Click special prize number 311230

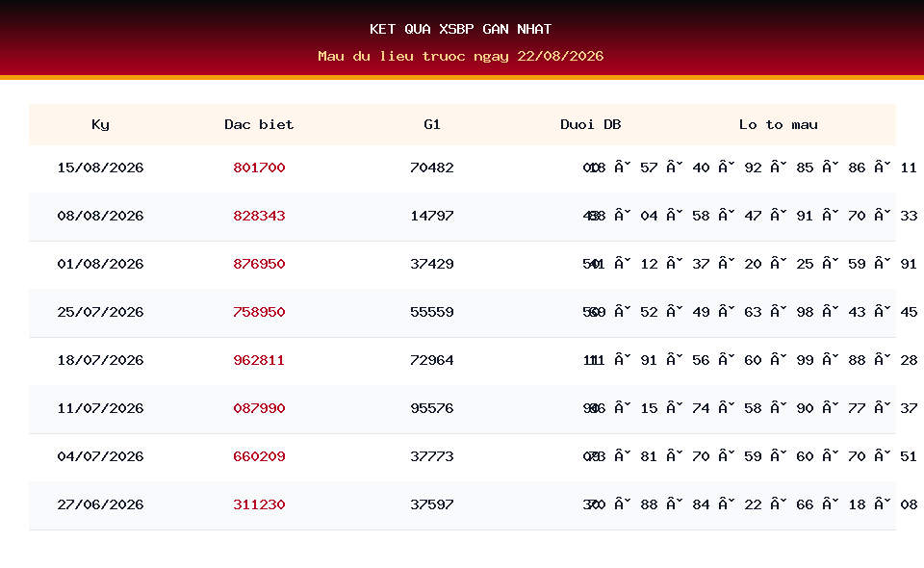pos(259,505)
